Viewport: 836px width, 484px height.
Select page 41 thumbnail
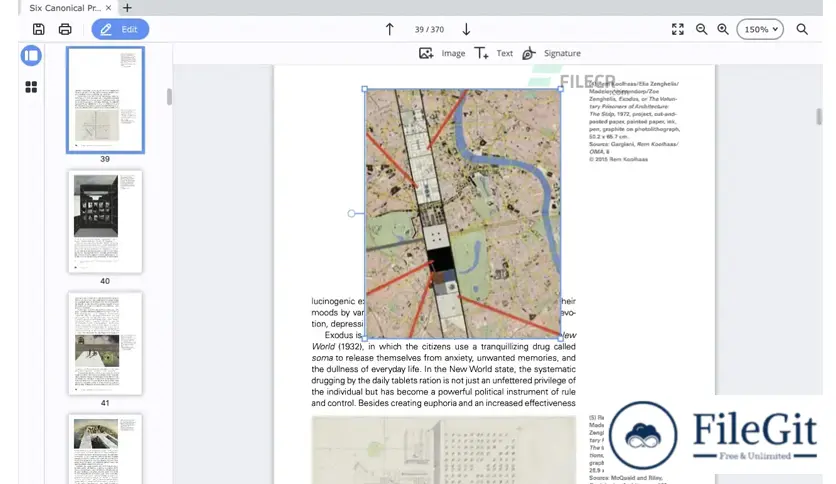tap(105, 343)
